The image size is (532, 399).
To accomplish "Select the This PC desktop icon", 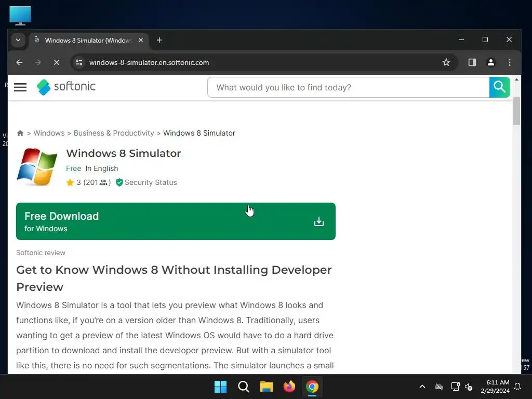I will (x=20, y=16).
